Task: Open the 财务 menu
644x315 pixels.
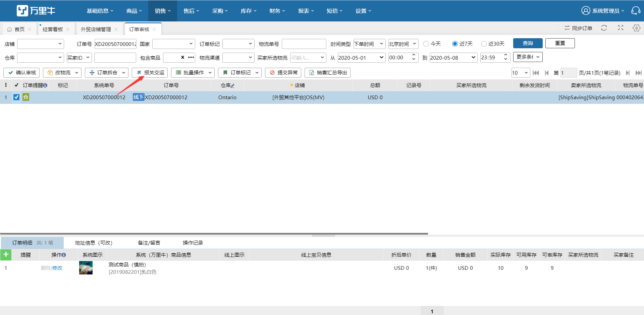Action: pos(277,11)
